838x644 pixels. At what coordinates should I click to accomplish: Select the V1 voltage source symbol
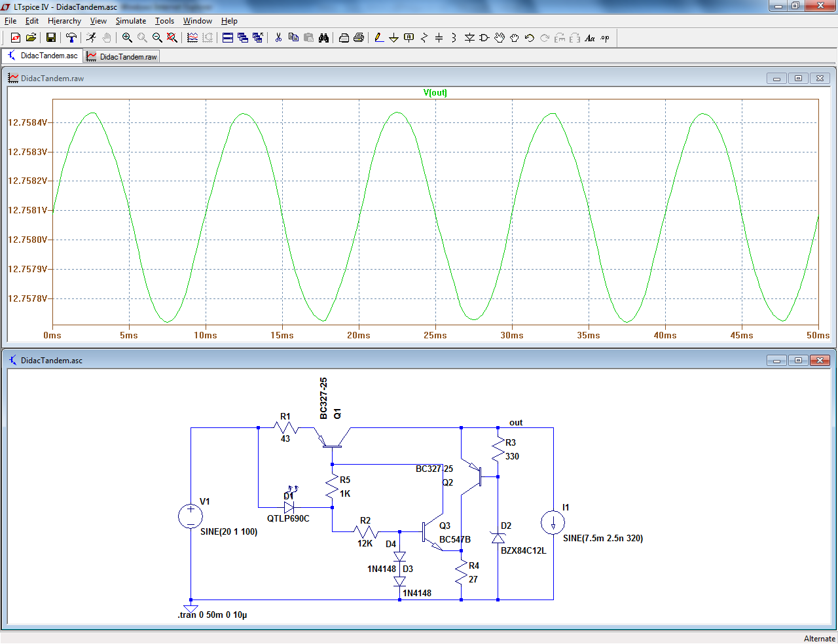click(x=191, y=516)
